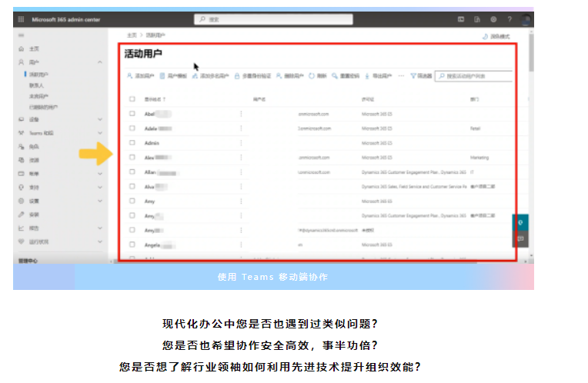
Task: Expand the 报告 reports section chevron
Action: pyautogui.click(x=100, y=228)
